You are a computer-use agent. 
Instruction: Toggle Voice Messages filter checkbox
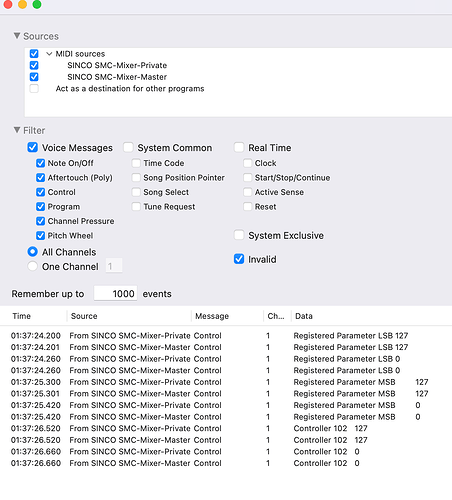[32, 147]
